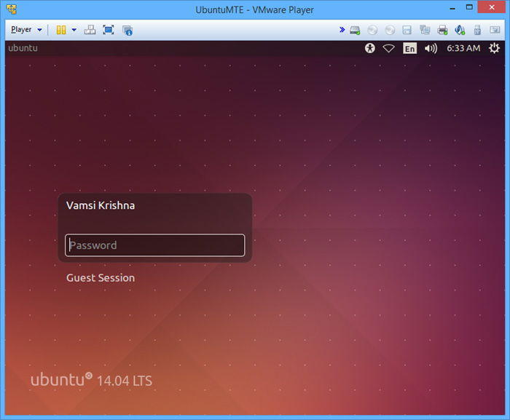
Task: Toggle Unity mode in VMware toolbar
Action: (127, 31)
